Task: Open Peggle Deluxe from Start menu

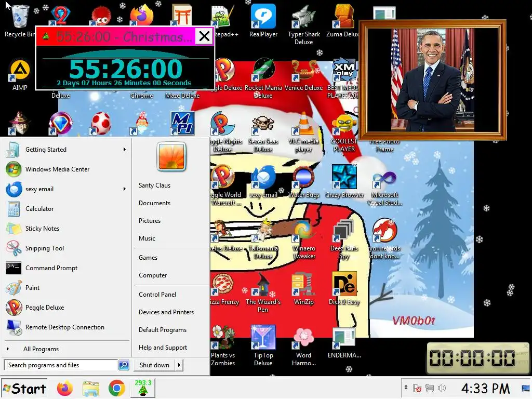Action: click(x=66, y=308)
